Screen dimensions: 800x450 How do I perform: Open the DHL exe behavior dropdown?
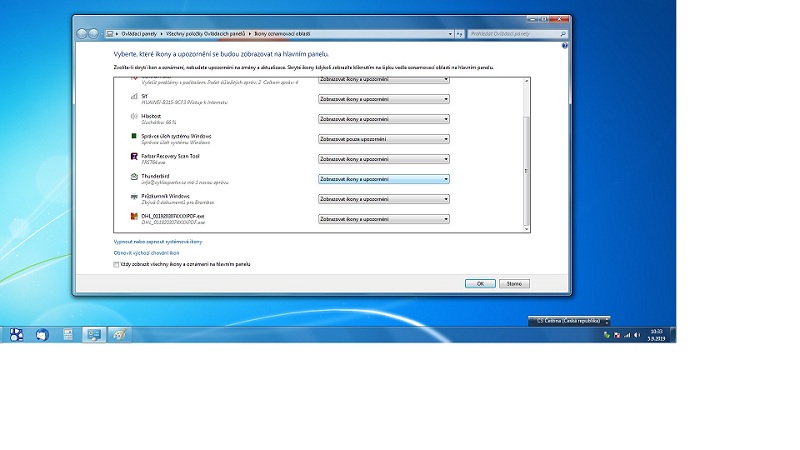pos(384,219)
